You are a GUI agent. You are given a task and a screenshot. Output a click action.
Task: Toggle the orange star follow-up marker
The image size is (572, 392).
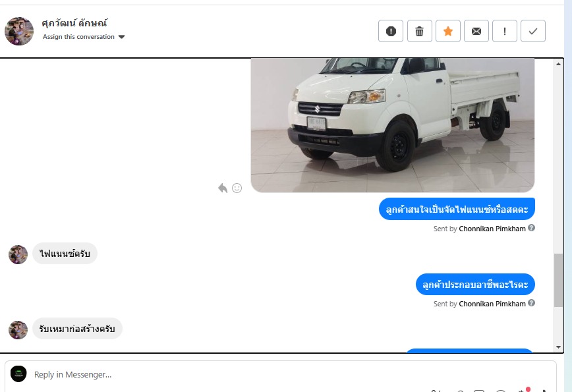pyautogui.click(x=448, y=31)
